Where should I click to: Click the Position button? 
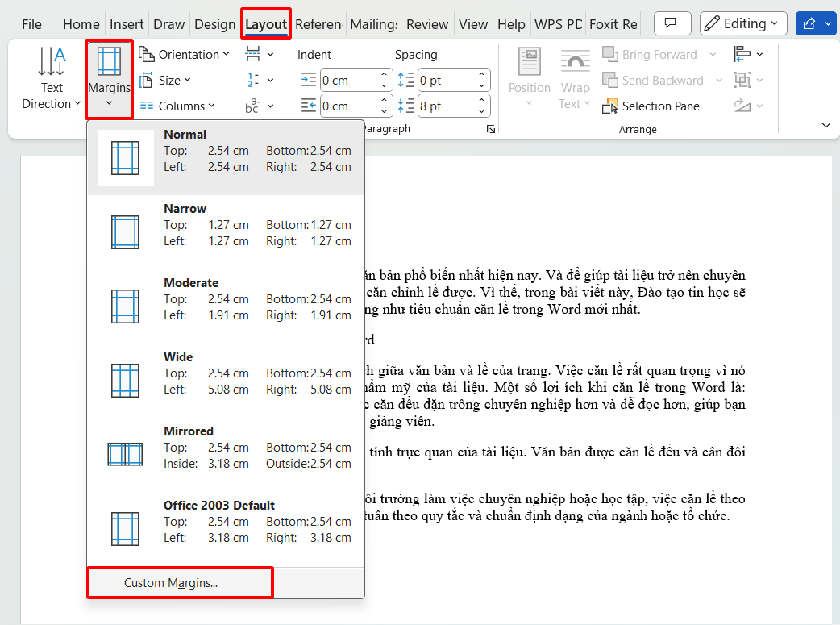530,78
